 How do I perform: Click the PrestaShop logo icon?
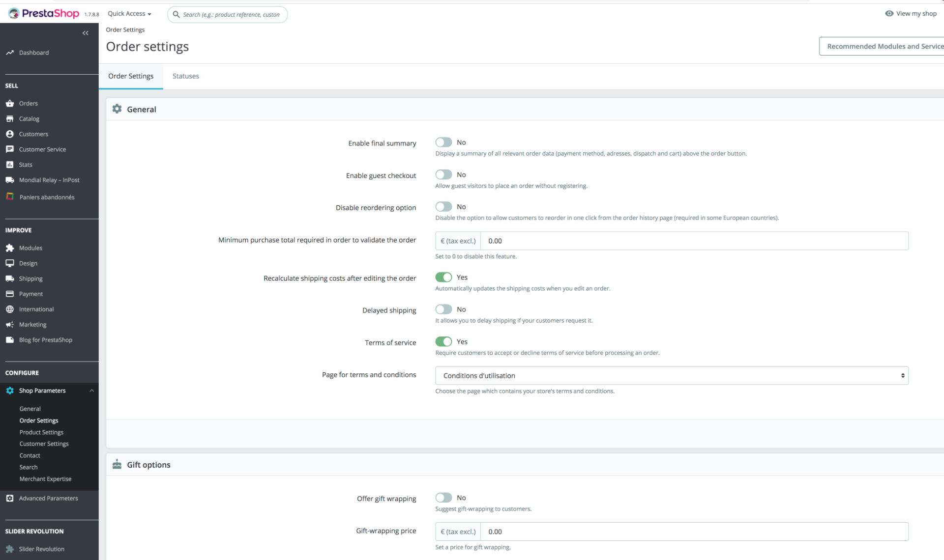point(14,13)
